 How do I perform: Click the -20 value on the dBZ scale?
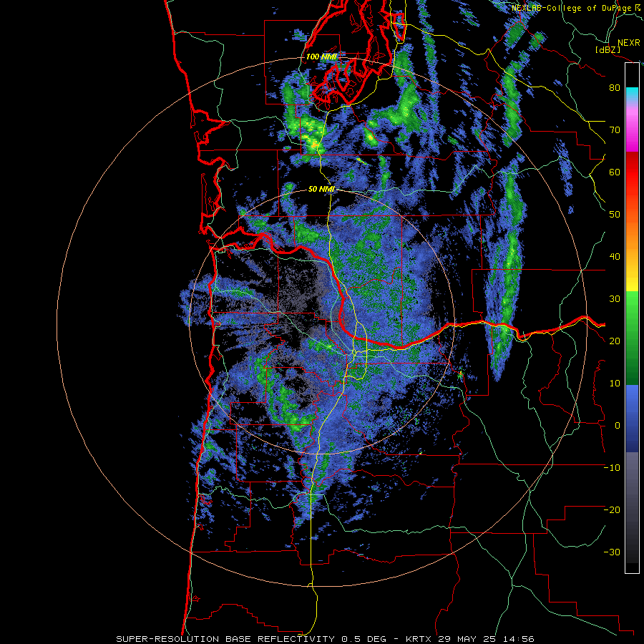[613, 509]
